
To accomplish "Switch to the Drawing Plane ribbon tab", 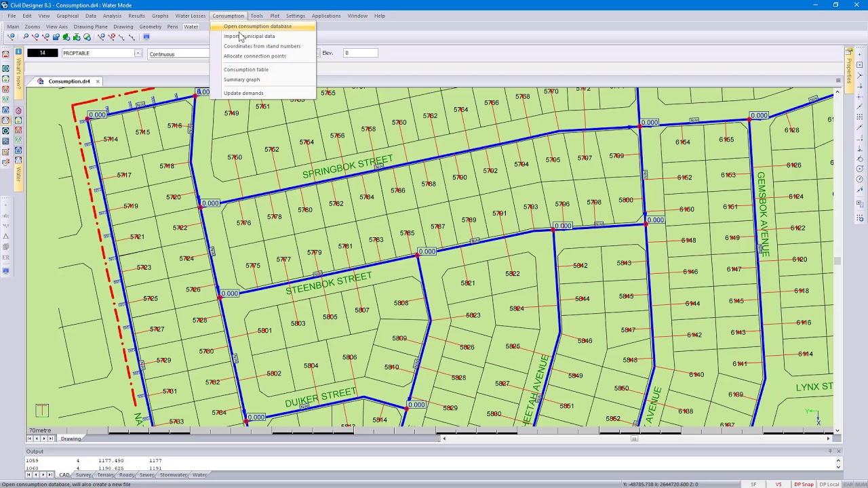I will [x=90, y=26].
